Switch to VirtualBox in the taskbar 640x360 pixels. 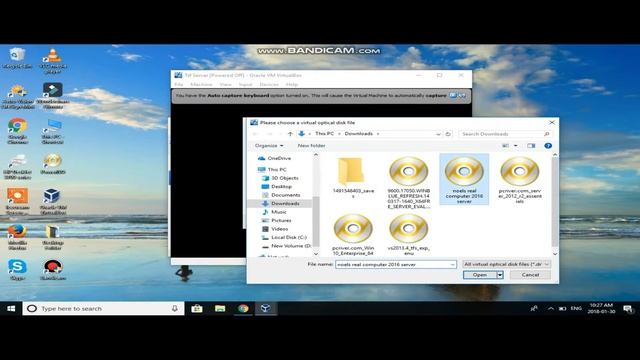pos(266,309)
